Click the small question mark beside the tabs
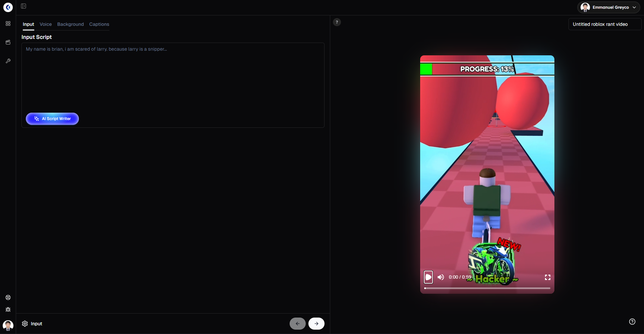Image resolution: width=644 pixels, height=334 pixels. pyautogui.click(x=337, y=22)
